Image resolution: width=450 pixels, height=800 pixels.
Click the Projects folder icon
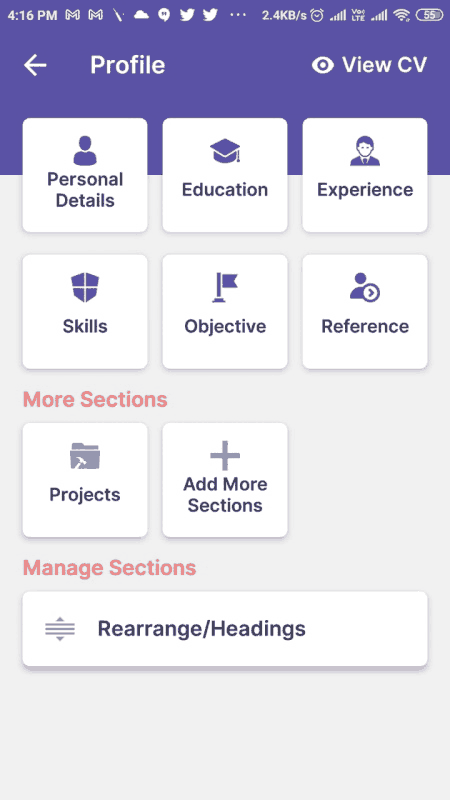coord(85,456)
